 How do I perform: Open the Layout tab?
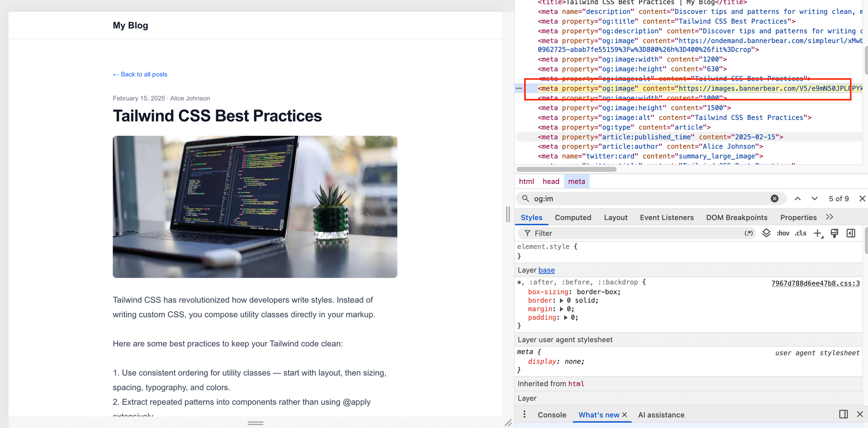point(615,218)
